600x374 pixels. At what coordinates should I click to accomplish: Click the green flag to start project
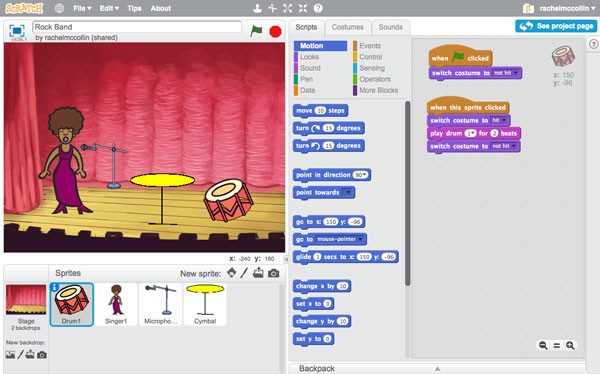256,31
